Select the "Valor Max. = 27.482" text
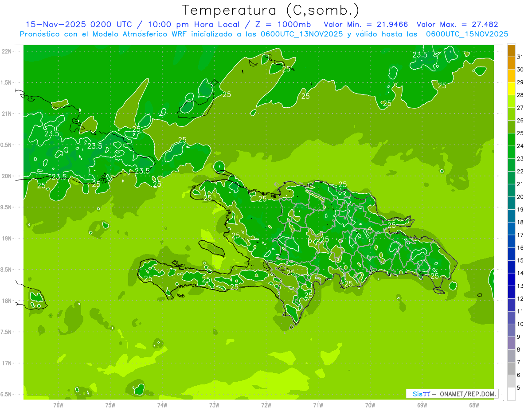The width and height of the screenshot is (532, 411). pyautogui.click(x=457, y=24)
